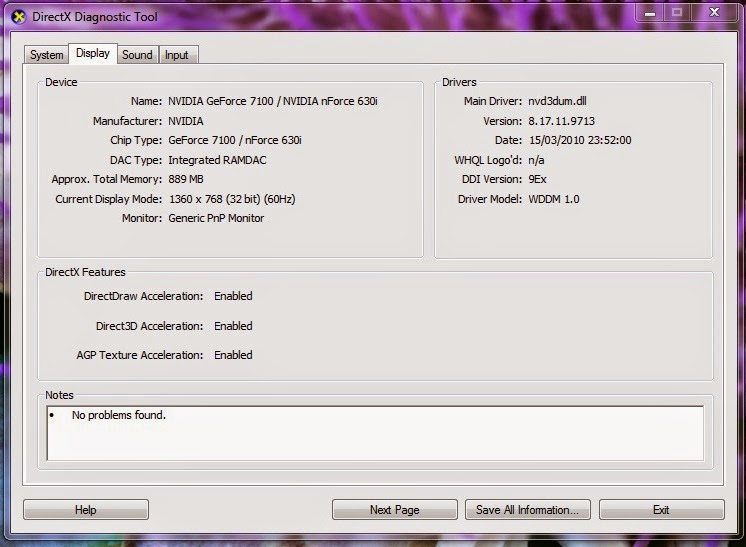Click the memory value '889 MB'
This screenshot has height=547, width=746.
(186, 179)
